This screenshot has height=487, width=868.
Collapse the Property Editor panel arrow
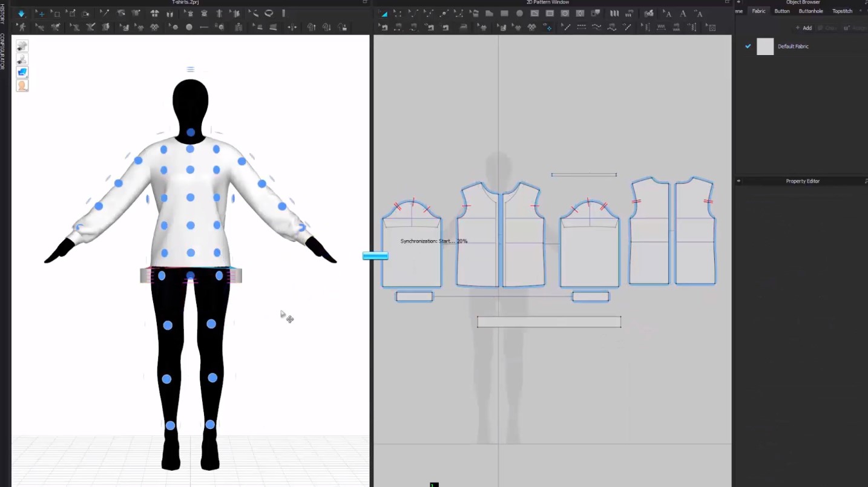coord(738,181)
